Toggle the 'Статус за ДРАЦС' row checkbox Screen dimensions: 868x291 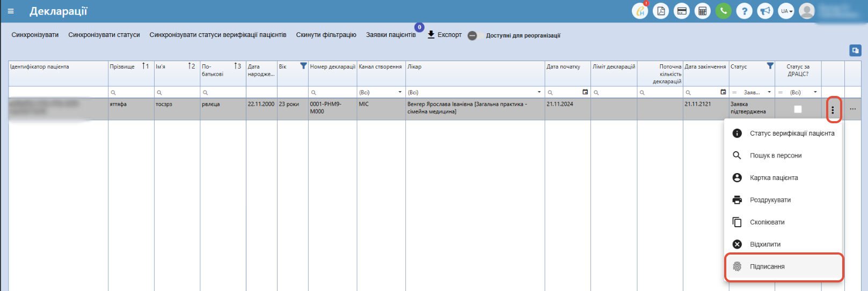pyautogui.click(x=798, y=109)
